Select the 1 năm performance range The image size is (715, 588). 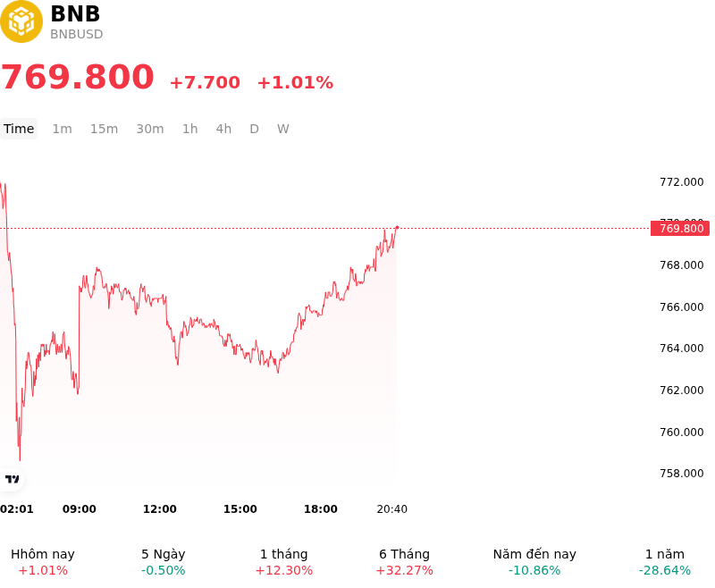coord(665,562)
